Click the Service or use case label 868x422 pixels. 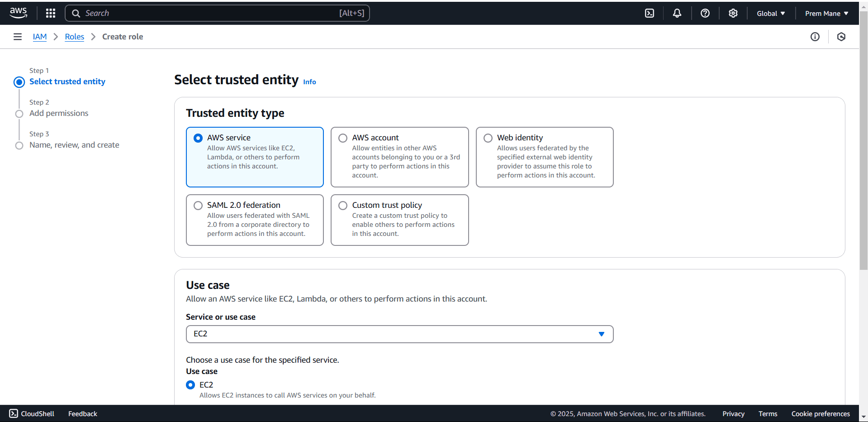tap(221, 317)
